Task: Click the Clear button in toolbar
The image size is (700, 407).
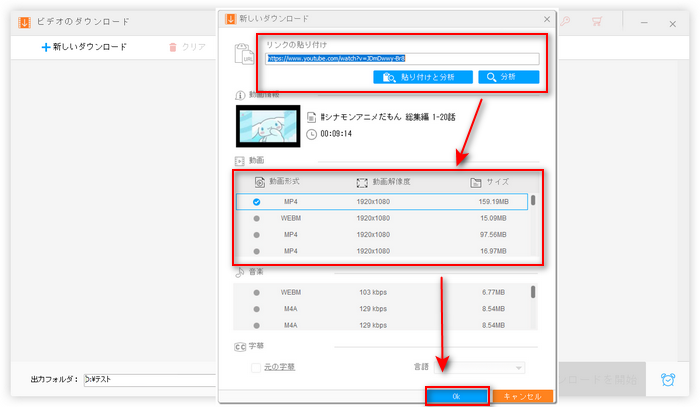Action: point(187,47)
